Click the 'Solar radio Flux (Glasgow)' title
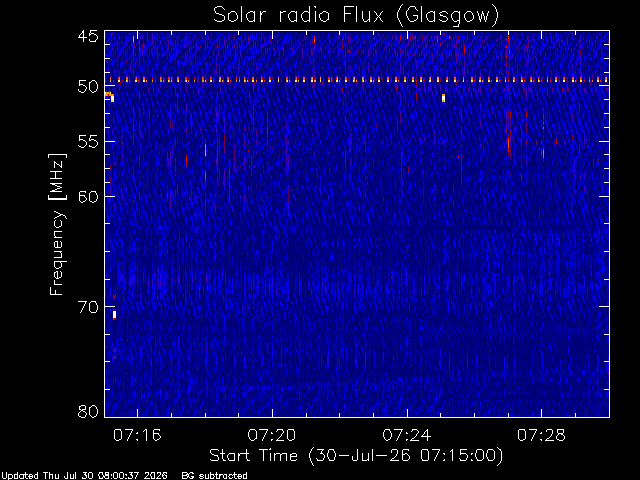The height and width of the screenshot is (480, 640). click(x=356, y=16)
